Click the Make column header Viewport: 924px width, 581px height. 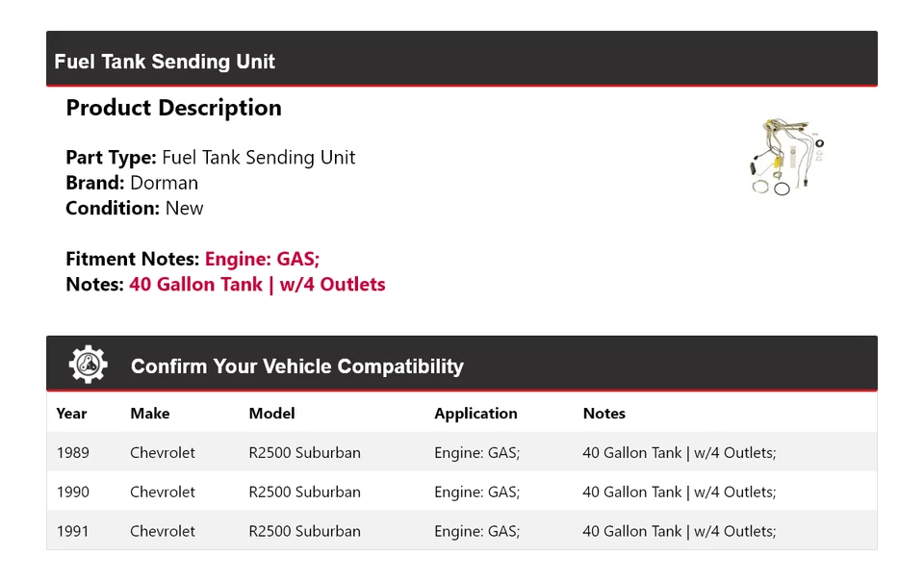click(x=149, y=414)
